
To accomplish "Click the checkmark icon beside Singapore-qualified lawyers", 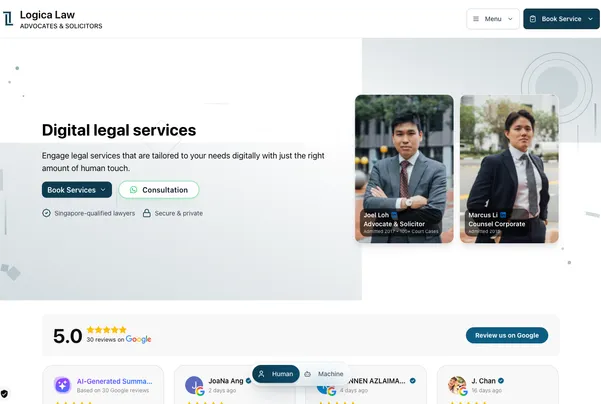I will [46, 213].
